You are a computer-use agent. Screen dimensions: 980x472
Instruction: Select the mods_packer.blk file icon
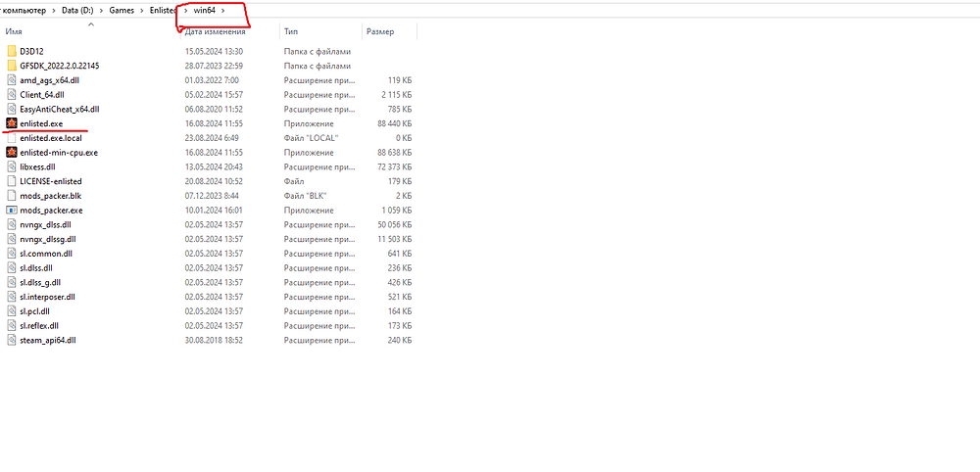[x=12, y=196]
